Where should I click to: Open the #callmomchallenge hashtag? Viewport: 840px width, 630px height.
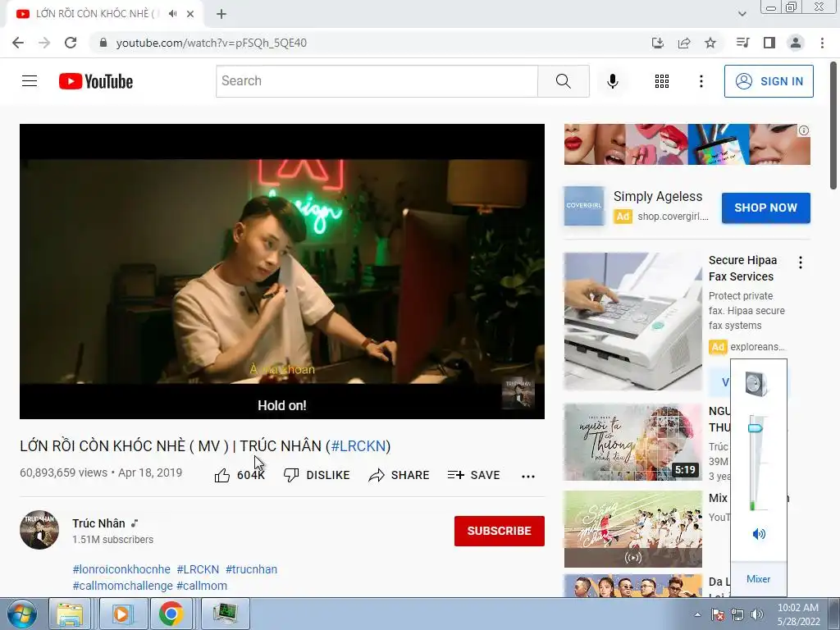click(123, 586)
